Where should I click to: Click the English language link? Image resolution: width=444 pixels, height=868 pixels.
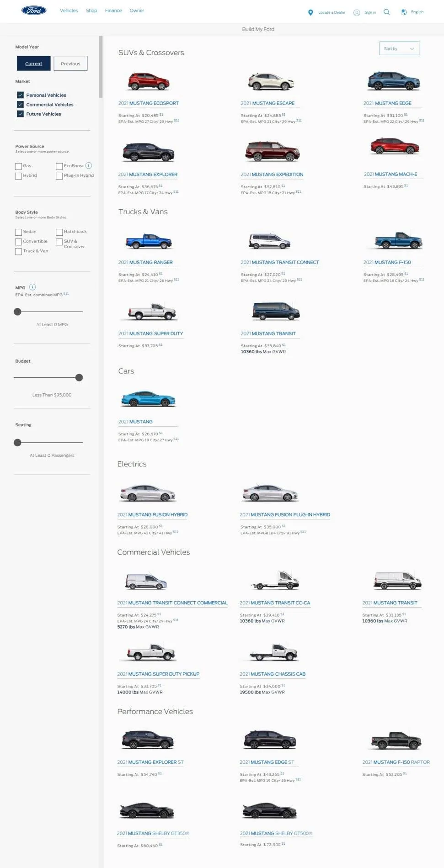click(417, 12)
